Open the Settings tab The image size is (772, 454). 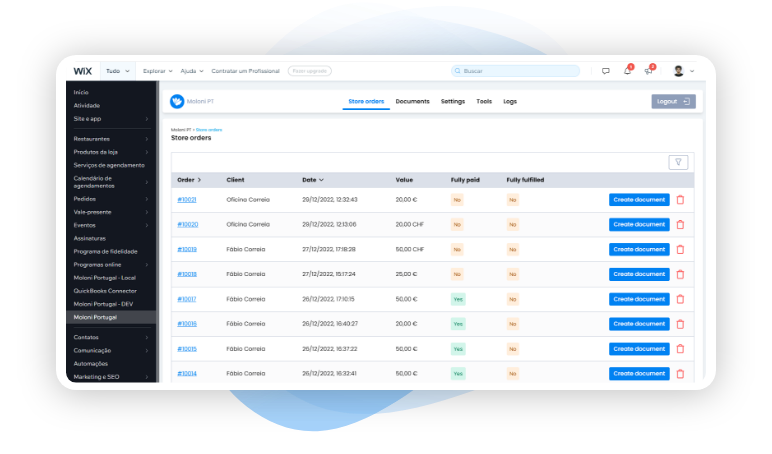tap(453, 101)
